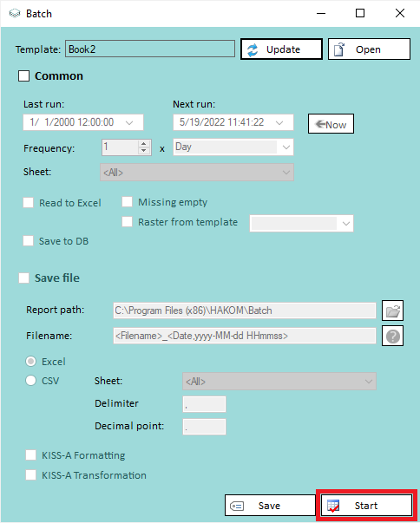This screenshot has width=420, height=523.
Task: Increase the Frequency value with up arrow
Action: tap(144, 144)
